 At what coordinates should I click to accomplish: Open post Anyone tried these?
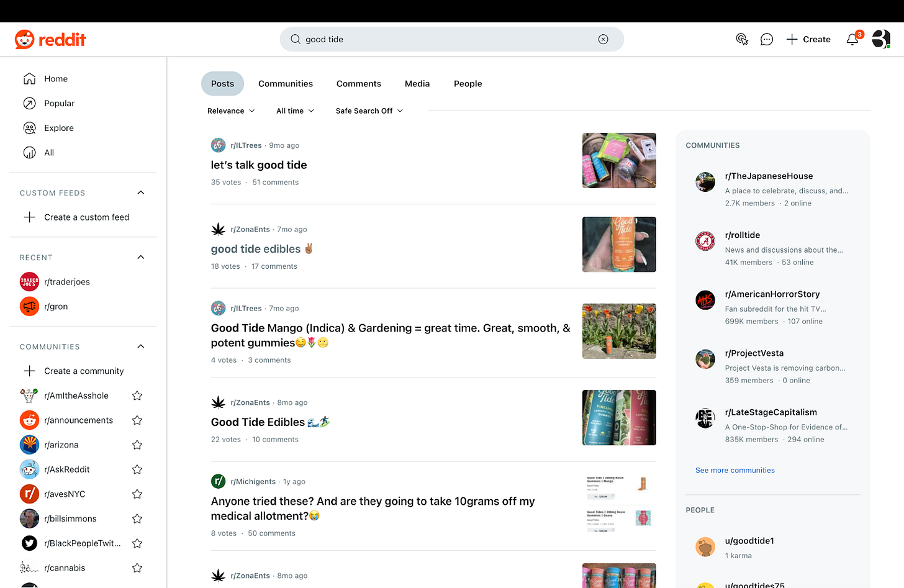[x=373, y=509]
